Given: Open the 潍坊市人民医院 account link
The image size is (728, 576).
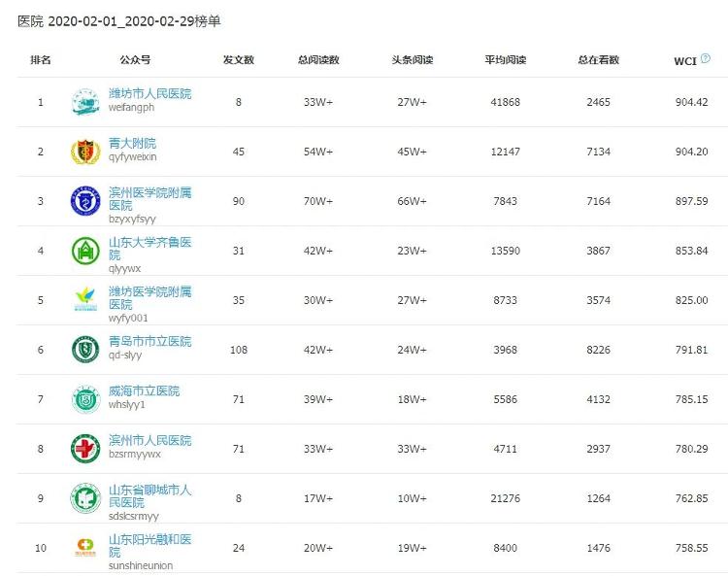Looking at the screenshot, I should (149, 94).
